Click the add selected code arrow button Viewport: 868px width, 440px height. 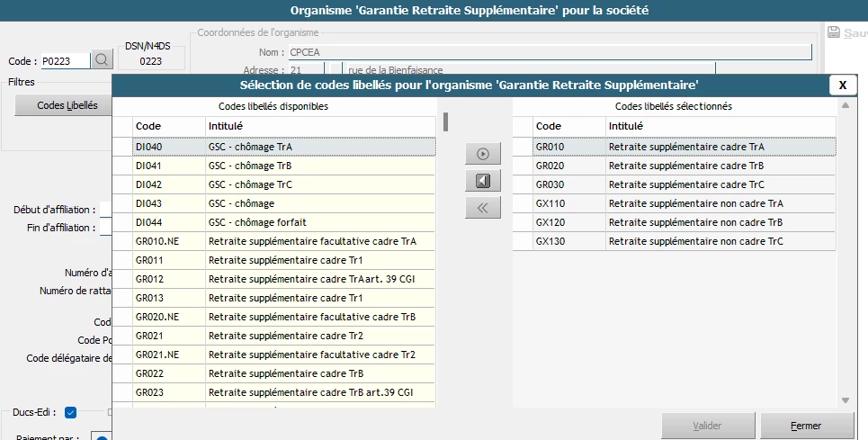(483, 154)
